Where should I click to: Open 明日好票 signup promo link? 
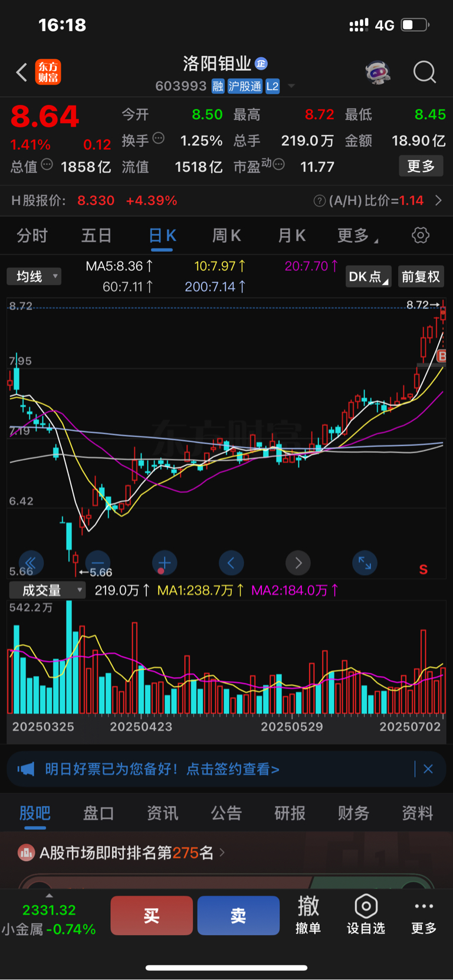(x=162, y=769)
